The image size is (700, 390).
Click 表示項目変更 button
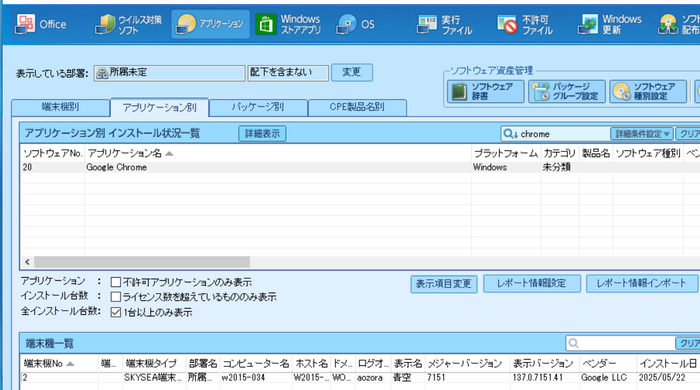pos(444,284)
